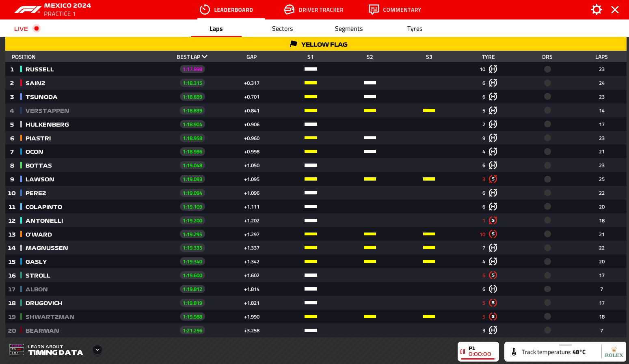Screen dimensions: 629x364
Task: Click Piastri's hard tyre icon
Action: [493, 138]
